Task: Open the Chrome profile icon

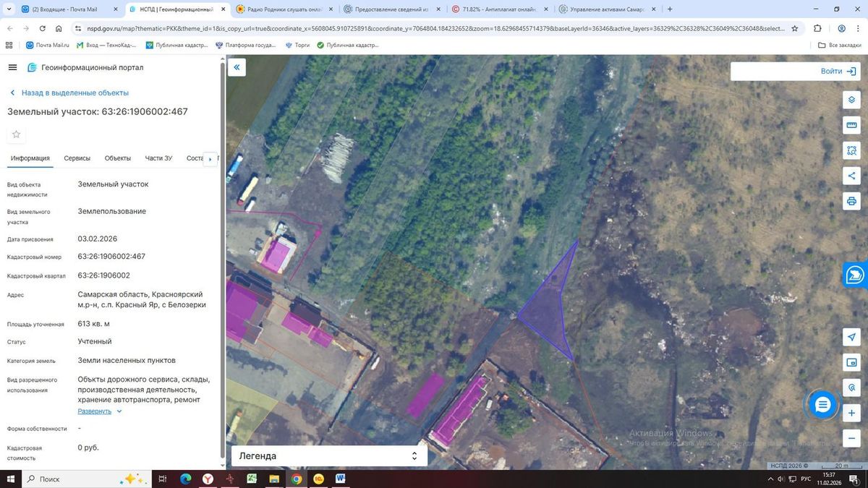Action: tap(841, 28)
